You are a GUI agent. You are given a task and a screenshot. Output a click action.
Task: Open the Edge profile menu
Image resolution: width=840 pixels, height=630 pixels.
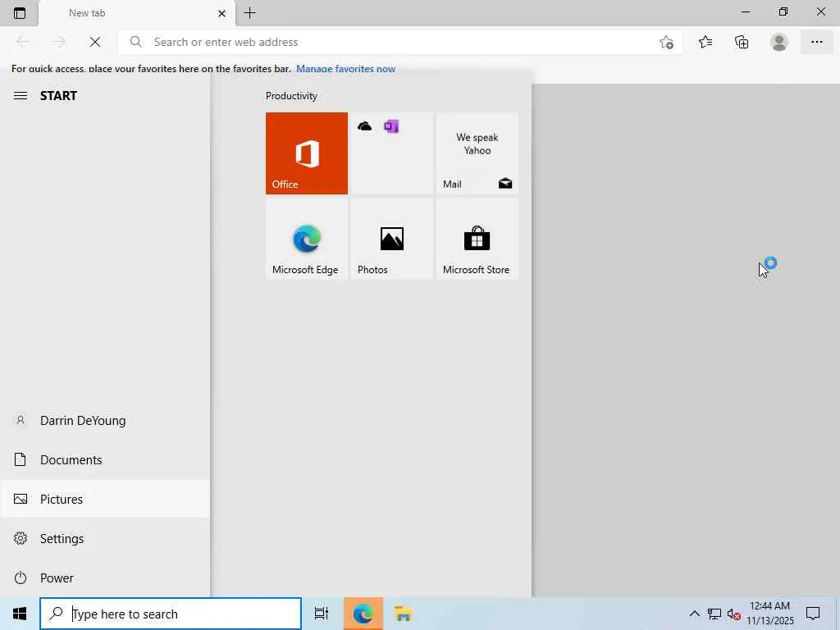tap(779, 42)
